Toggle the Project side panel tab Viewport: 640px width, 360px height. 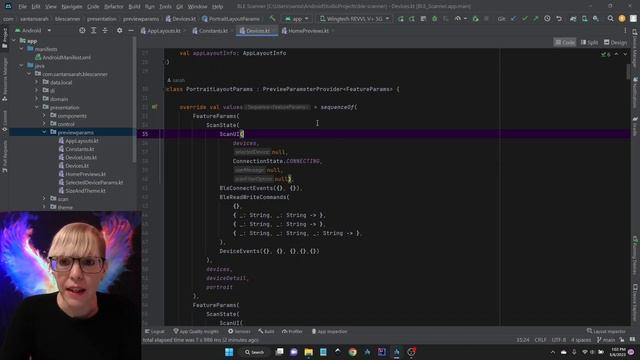tap(4, 38)
